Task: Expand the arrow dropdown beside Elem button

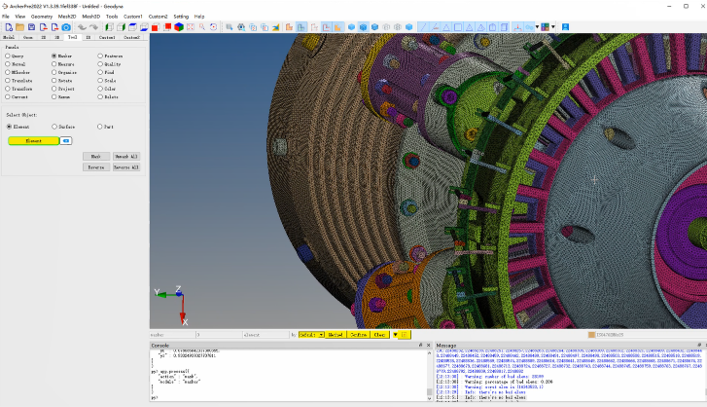Action: 395,335
